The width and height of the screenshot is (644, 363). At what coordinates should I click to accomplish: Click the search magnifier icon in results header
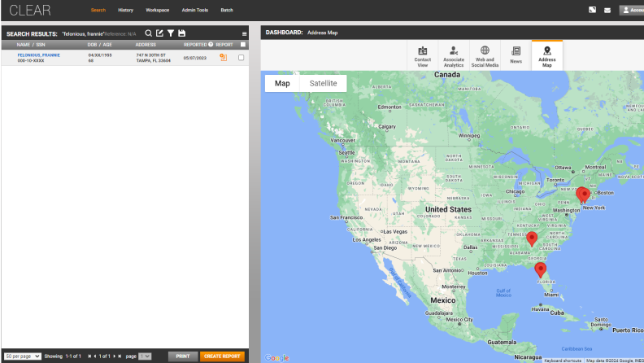[149, 33]
